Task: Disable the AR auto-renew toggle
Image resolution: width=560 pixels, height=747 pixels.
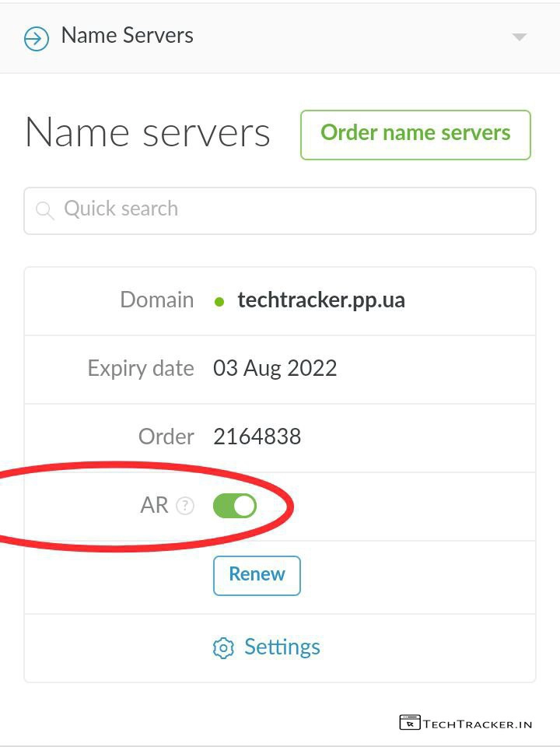Action: [235, 507]
